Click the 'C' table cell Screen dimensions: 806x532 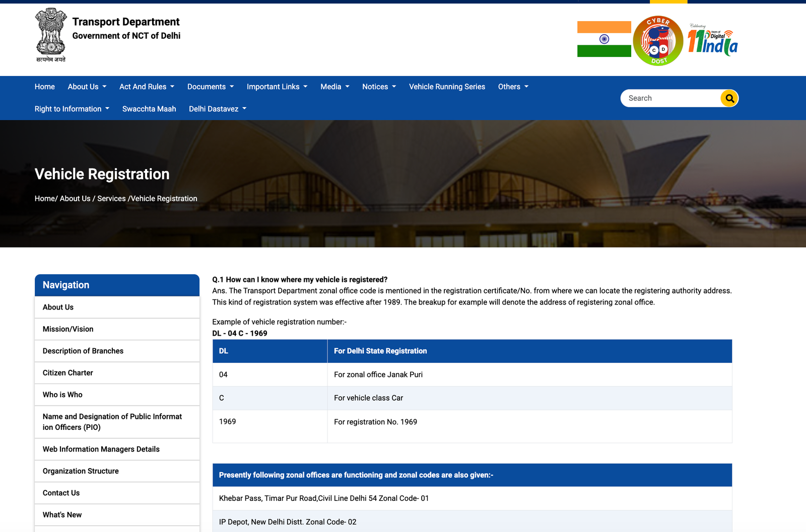coord(270,398)
